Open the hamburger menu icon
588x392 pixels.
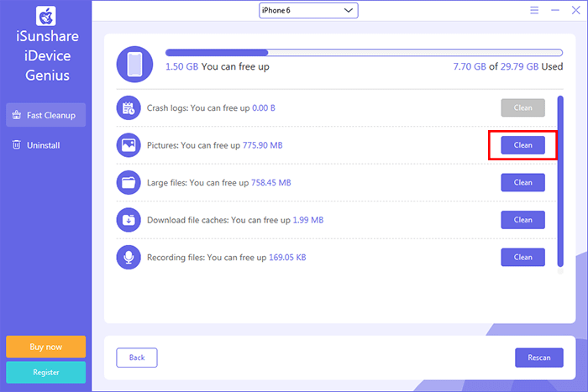[534, 10]
